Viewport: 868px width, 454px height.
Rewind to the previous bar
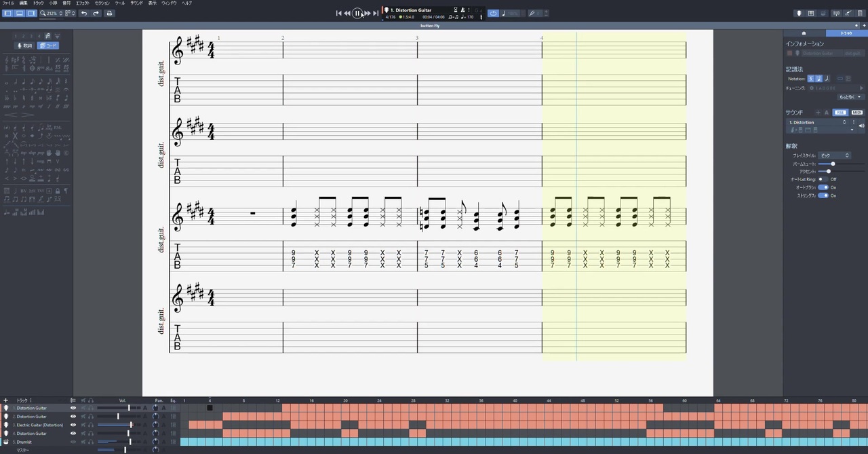coord(347,14)
